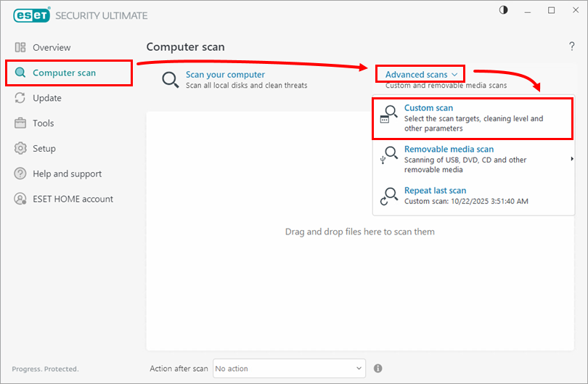588x384 pixels.
Task: Click the Removable media scan title
Action: click(x=449, y=149)
